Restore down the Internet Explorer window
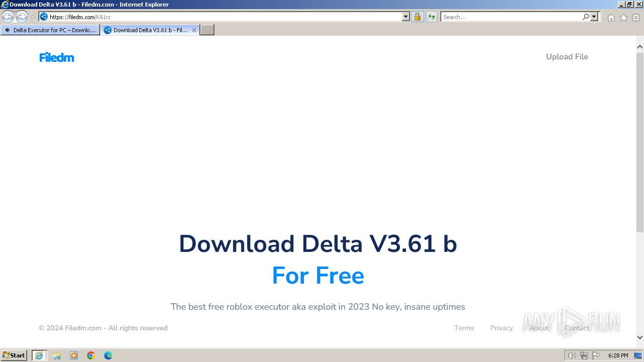This screenshot has height=362, width=644. 629,4
